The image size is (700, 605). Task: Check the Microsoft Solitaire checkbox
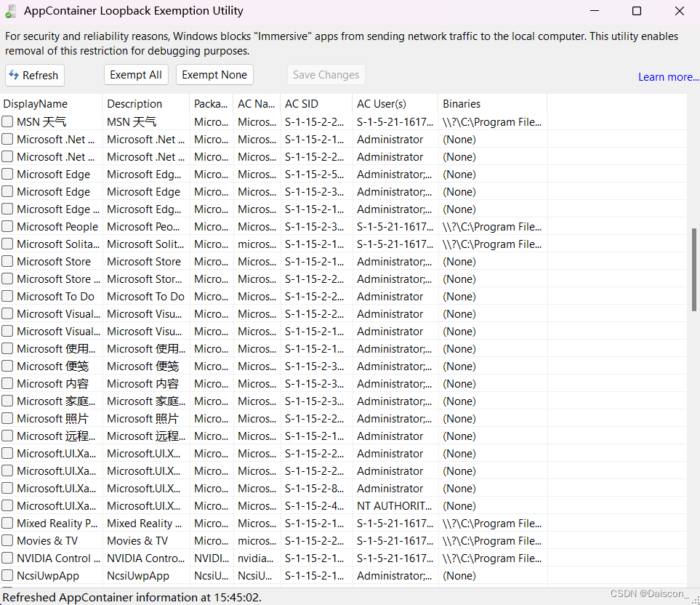point(7,244)
